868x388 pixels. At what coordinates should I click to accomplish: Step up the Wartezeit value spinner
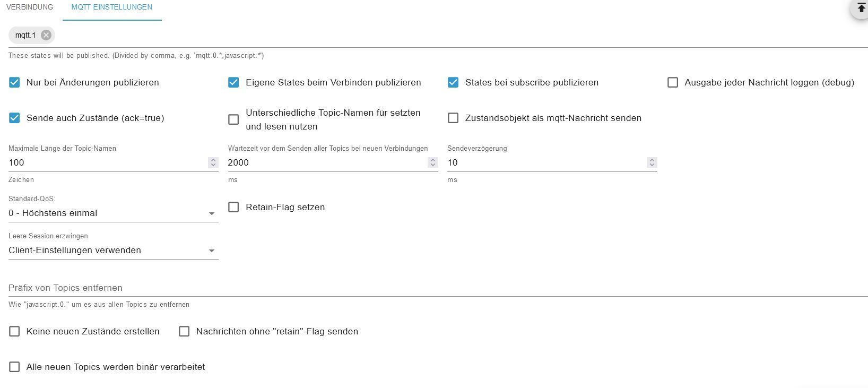[433, 160]
